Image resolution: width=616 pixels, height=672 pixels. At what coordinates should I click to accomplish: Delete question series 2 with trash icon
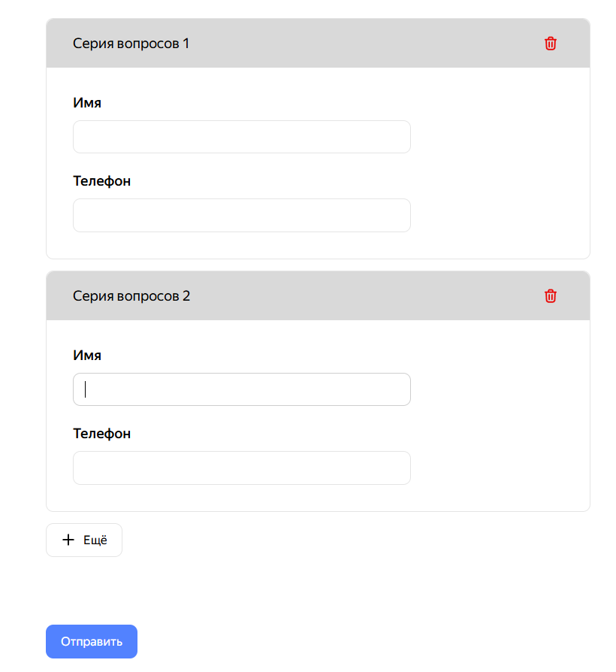(x=551, y=296)
